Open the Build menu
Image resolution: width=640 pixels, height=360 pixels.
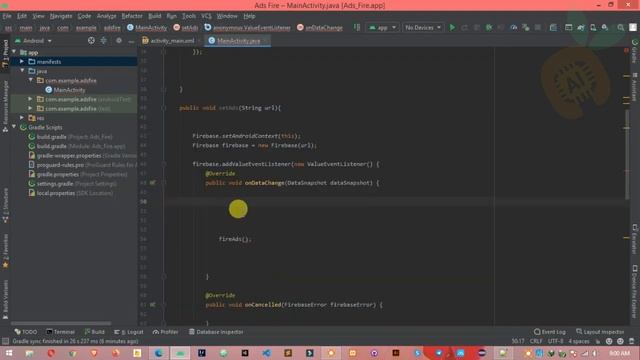click(154, 16)
